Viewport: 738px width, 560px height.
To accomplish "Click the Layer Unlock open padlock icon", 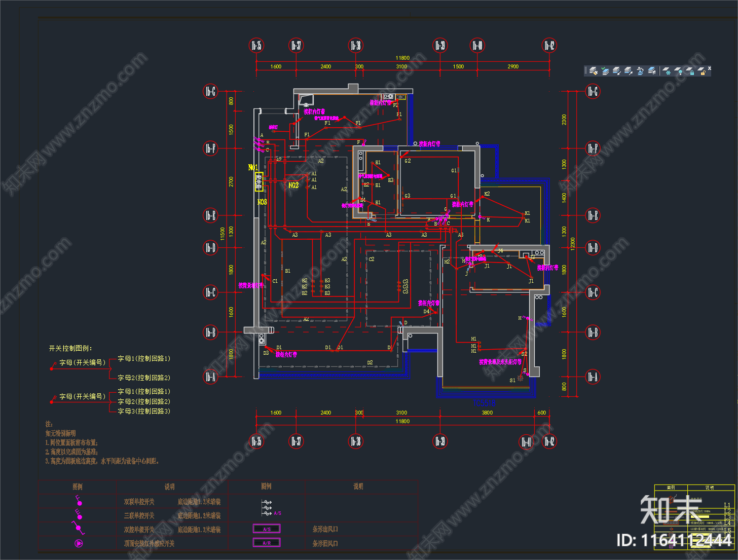I will coord(702,71).
